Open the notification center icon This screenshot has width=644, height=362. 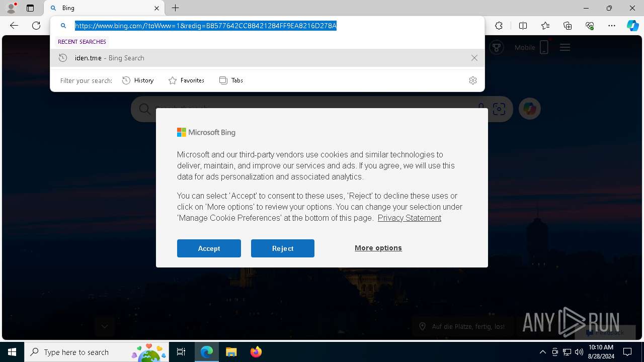coord(627,352)
